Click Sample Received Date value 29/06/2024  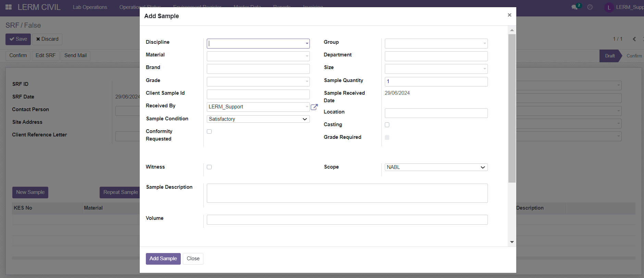[x=397, y=93]
